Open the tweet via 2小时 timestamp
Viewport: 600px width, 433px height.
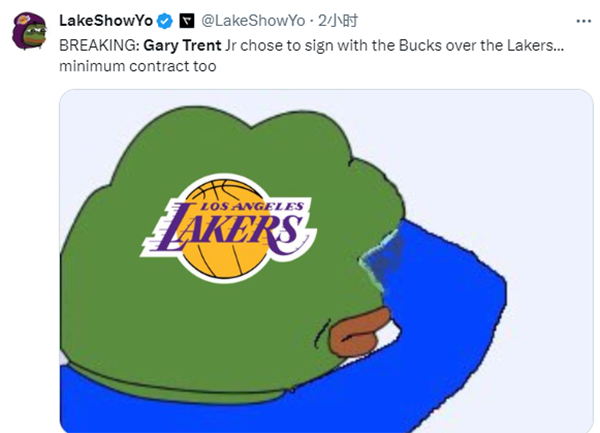338,21
